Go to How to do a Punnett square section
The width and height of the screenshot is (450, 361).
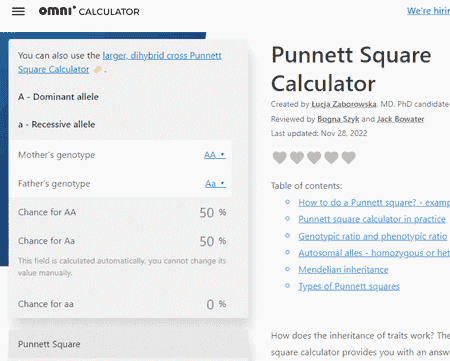click(374, 202)
